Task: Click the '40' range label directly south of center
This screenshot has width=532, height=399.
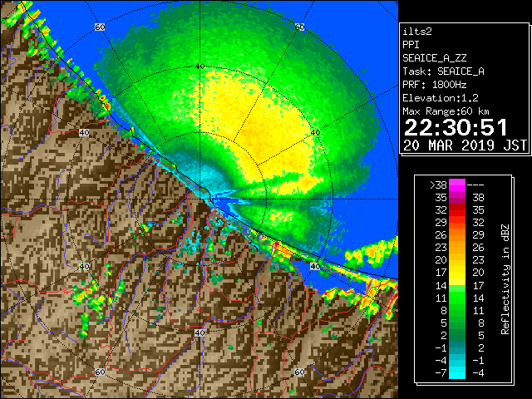Action: click(x=199, y=332)
